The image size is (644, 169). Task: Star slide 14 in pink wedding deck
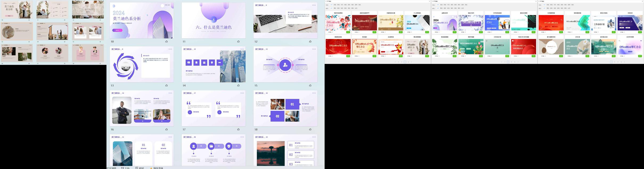tap(65, 42)
